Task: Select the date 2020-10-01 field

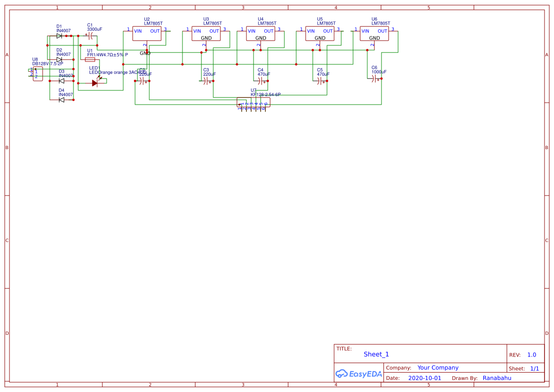Action: (425, 378)
